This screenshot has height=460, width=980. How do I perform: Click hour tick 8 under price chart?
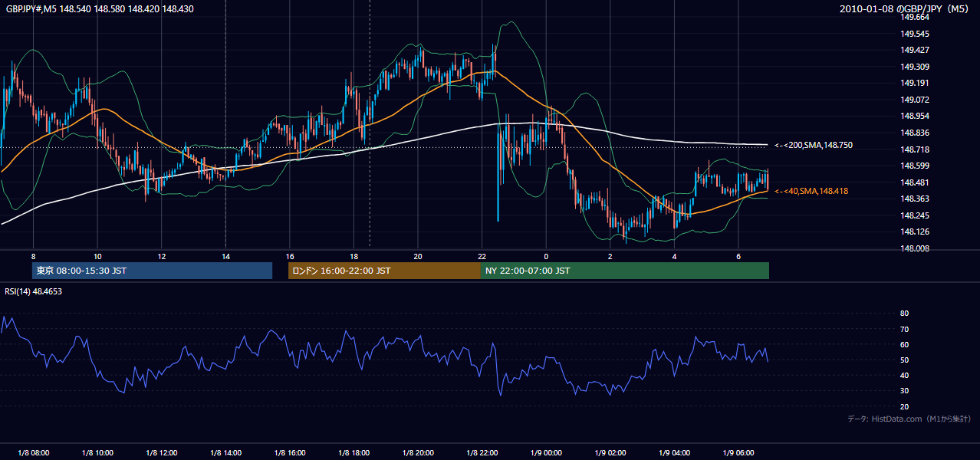pos(33,256)
